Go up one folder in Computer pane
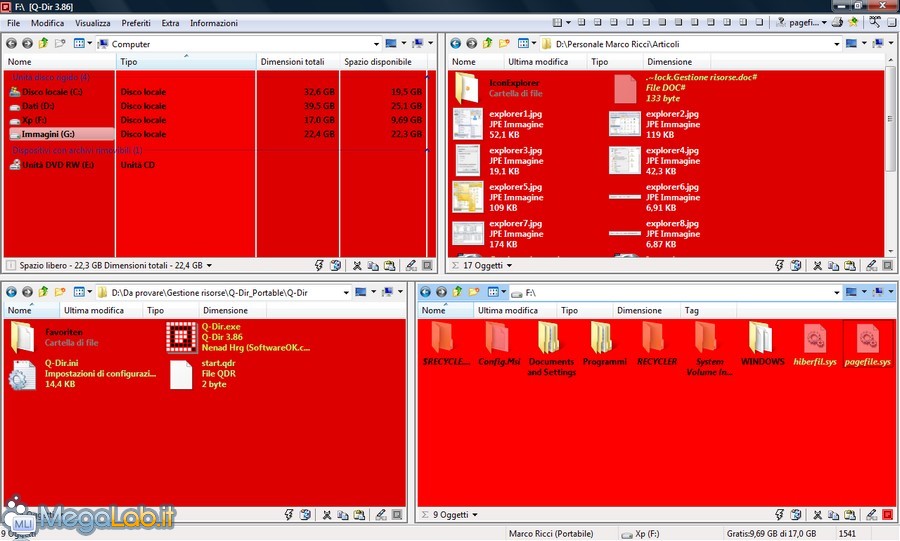This screenshot has width=900, height=541. click(x=43, y=44)
